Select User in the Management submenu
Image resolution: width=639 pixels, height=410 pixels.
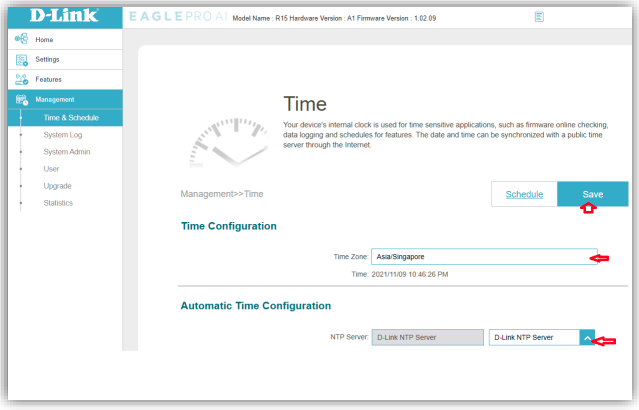click(52, 169)
